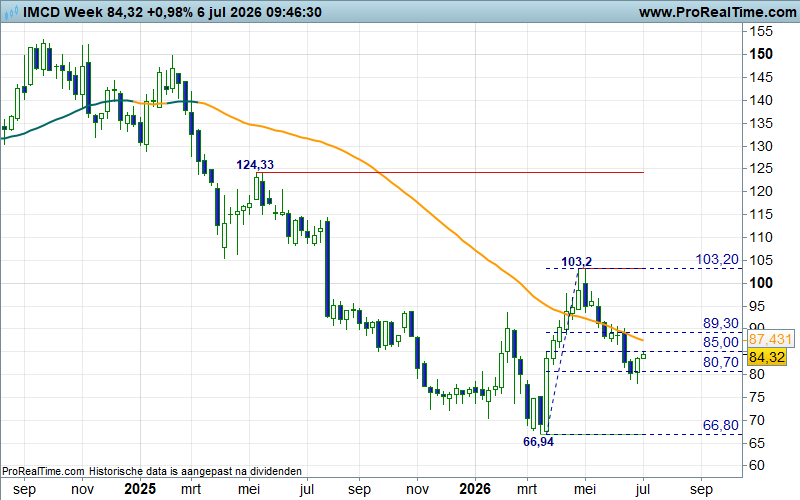
Task: Click the 103,2 high annotation above candle
Action: [577, 262]
